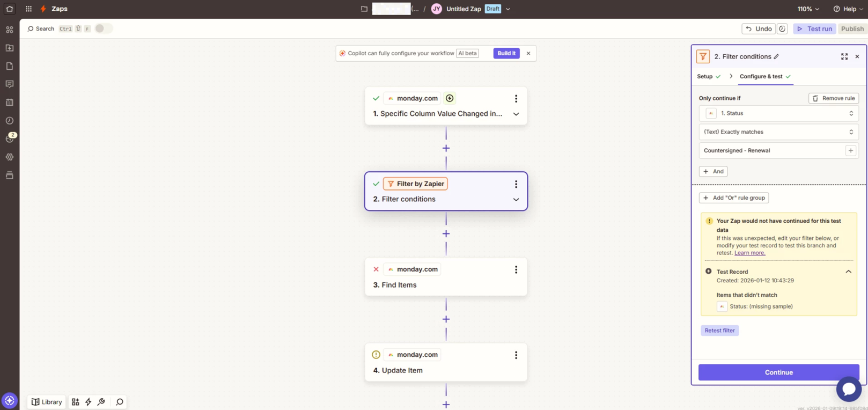Collapse the Test Record section

848,272
